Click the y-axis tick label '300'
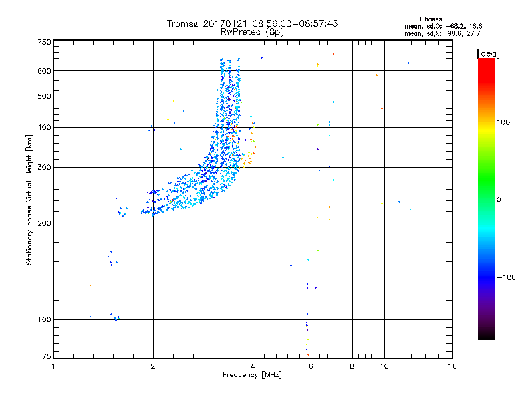532x399 pixels. pyautogui.click(x=44, y=167)
